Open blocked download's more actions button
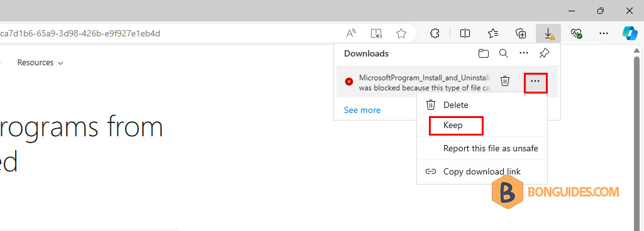Screen dimensions: 644x231 point(535,82)
